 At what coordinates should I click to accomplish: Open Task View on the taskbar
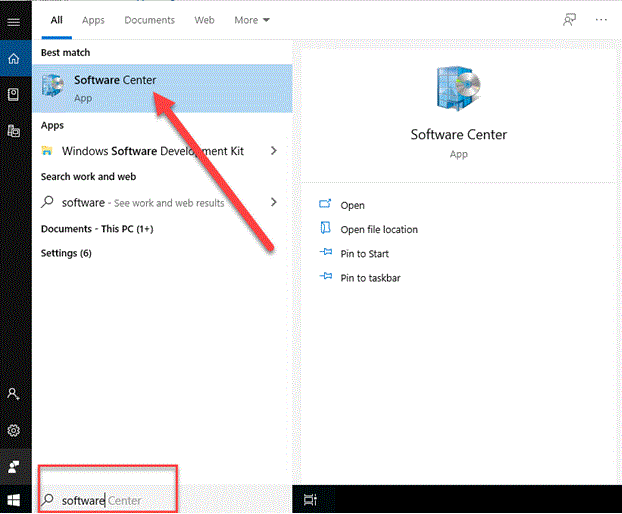coord(310,500)
